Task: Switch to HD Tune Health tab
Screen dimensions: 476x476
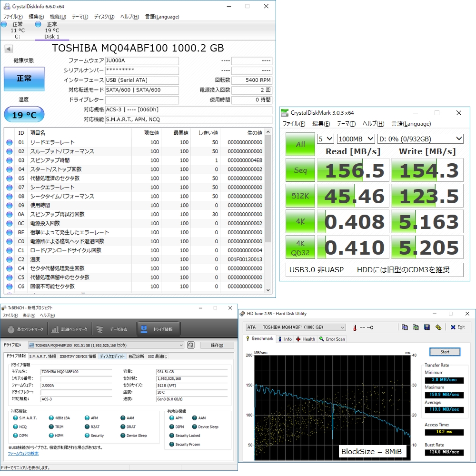Action: pyautogui.click(x=306, y=339)
